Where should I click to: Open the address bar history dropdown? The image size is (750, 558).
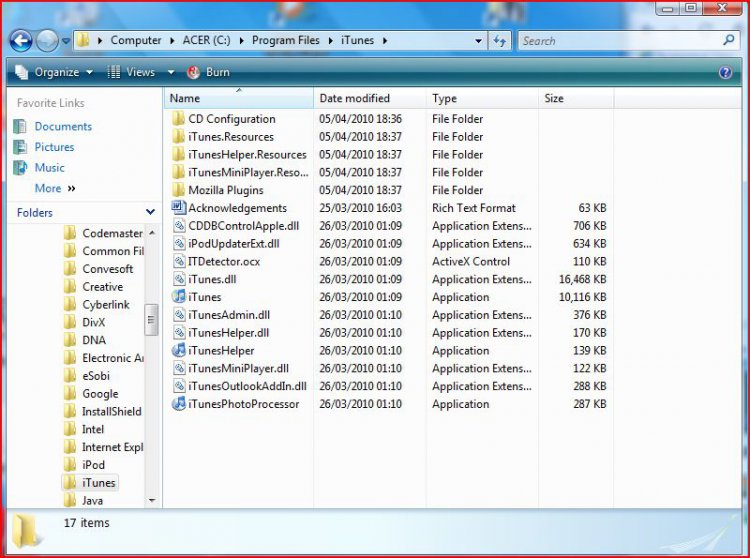pyautogui.click(x=478, y=41)
